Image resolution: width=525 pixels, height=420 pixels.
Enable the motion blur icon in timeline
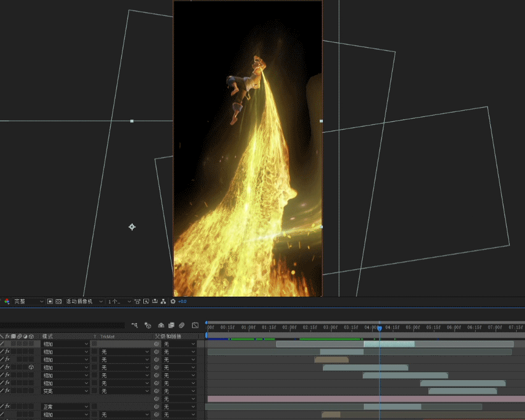[182, 325]
